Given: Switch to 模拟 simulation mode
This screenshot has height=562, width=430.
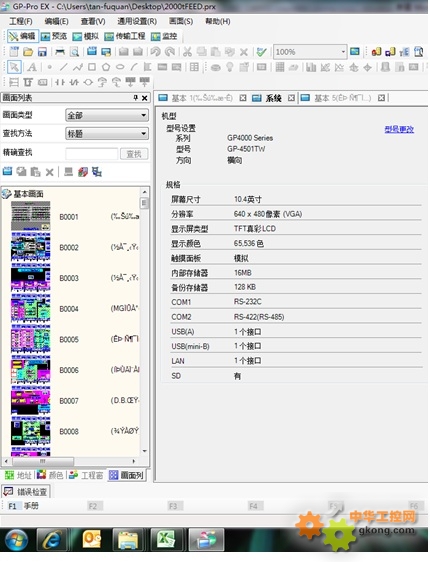Looking at the screenshot, I should [x=86, y=36].
